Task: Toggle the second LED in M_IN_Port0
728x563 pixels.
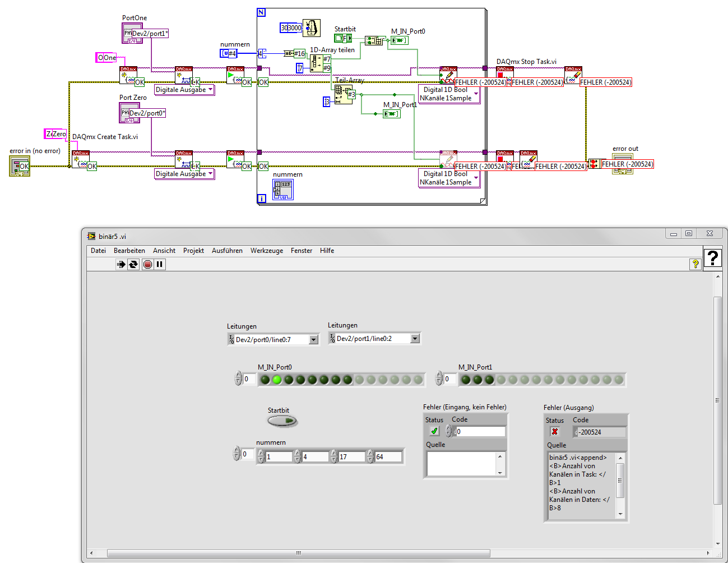Action: tap(277, 380)
